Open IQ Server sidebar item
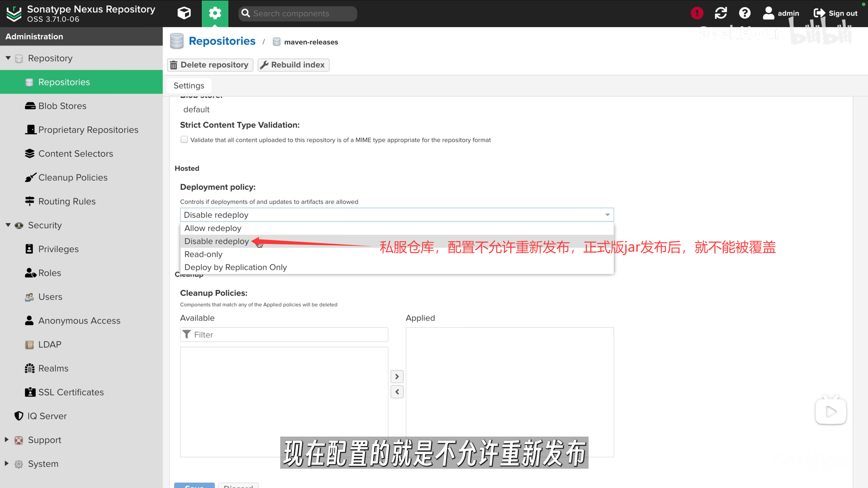Screen dimensions: 868x488 pos(81,416)
